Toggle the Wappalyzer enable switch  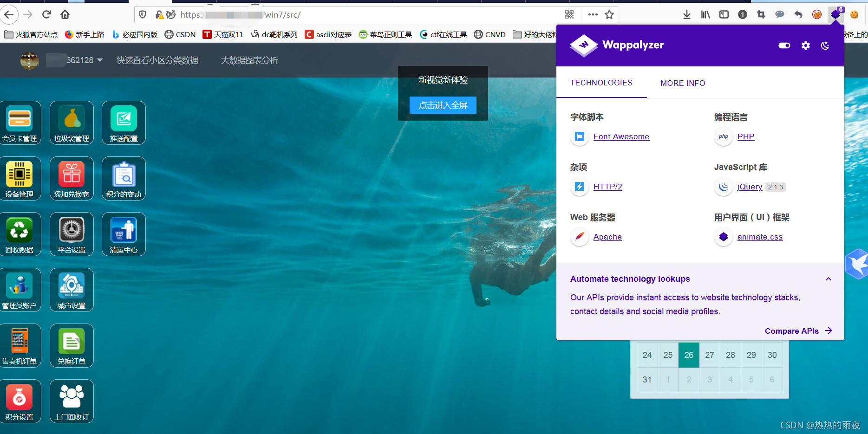pos(784,45)
